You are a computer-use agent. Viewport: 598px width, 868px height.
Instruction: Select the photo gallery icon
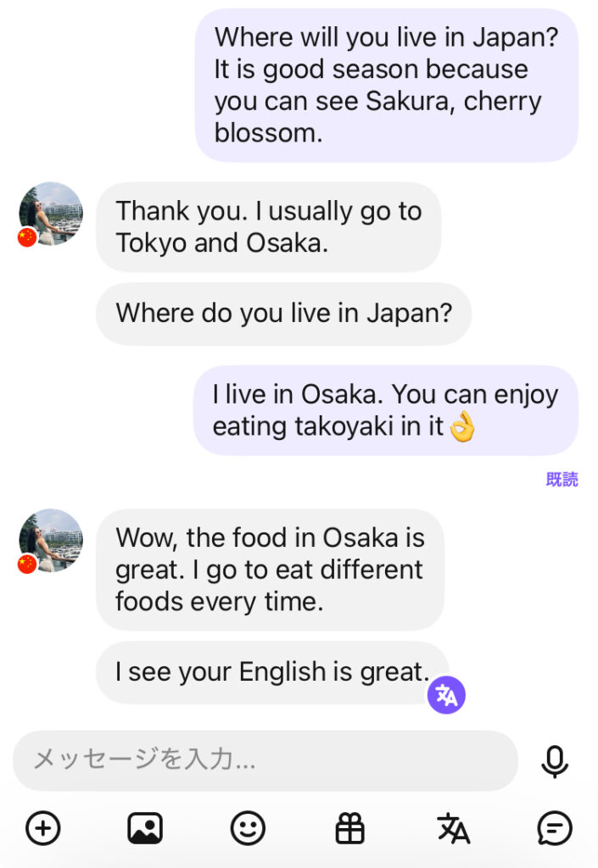click(144, 829)
